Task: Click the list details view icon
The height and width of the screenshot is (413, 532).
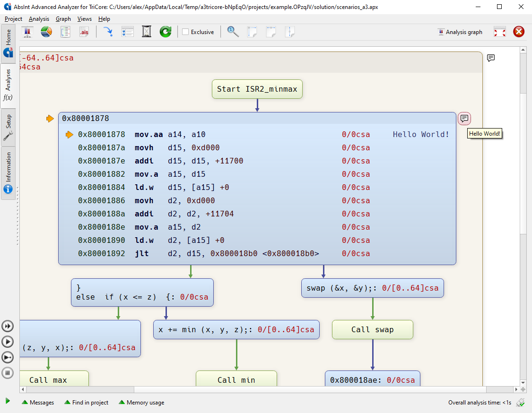Action: pos(128,32)
